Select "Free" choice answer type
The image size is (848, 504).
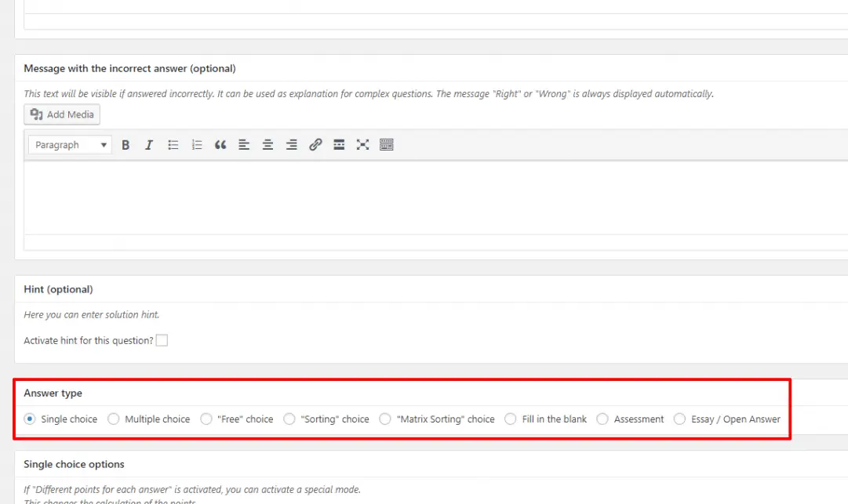[206, 419]
